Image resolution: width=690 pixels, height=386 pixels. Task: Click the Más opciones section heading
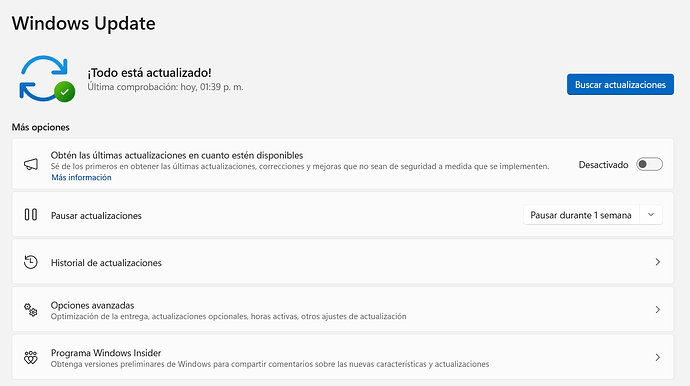[x=40, y=127]
